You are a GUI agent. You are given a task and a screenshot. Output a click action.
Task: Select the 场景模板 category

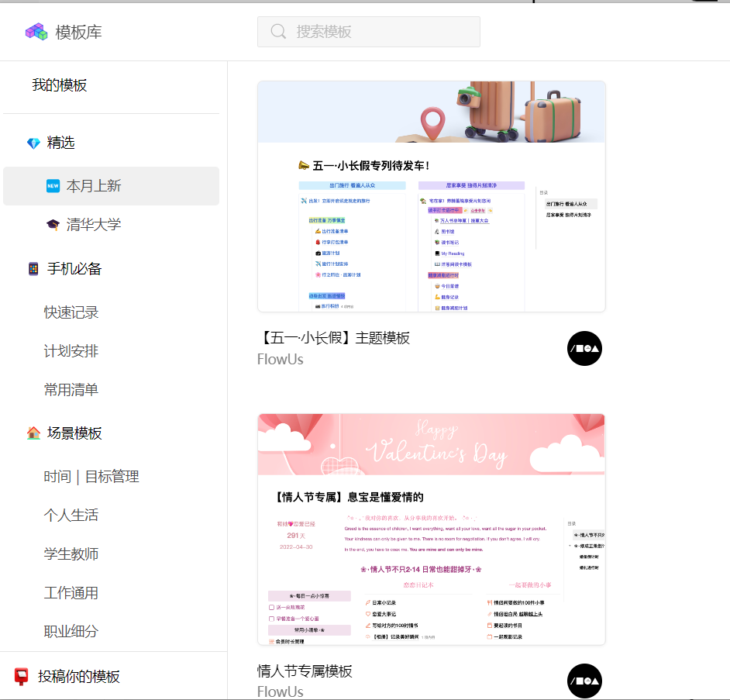(x=74, y=433)
